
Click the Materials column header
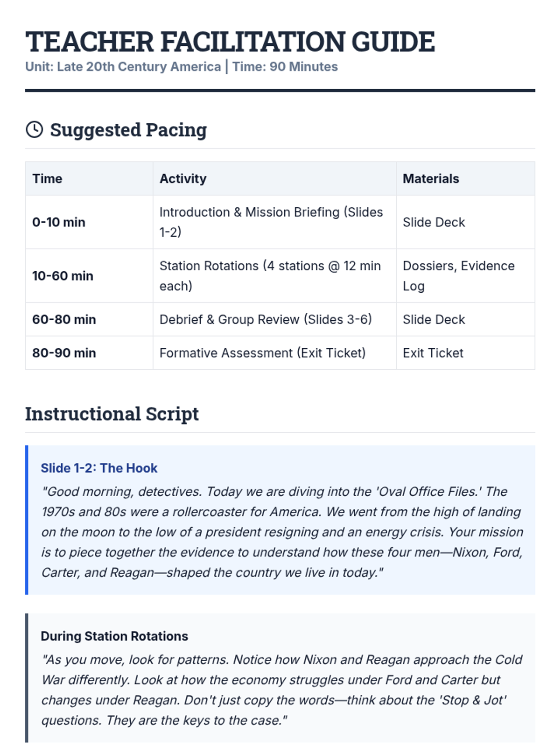pyautogui.click(x=431, y=179)
